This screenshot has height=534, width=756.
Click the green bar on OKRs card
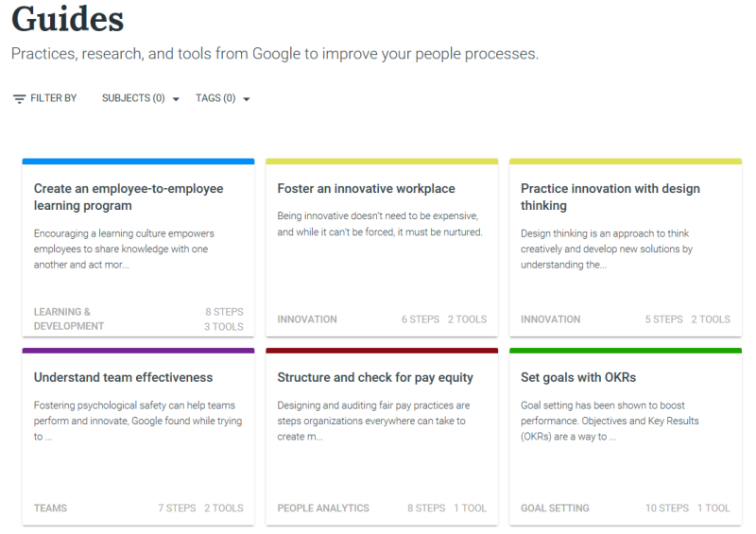point(626,351)
